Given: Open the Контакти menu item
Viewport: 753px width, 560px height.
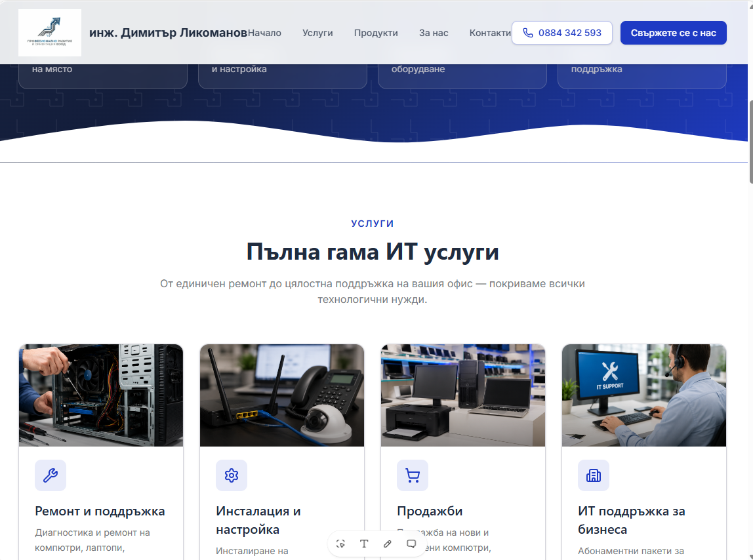Looking at the screenshot, I should tap(491, 33).
